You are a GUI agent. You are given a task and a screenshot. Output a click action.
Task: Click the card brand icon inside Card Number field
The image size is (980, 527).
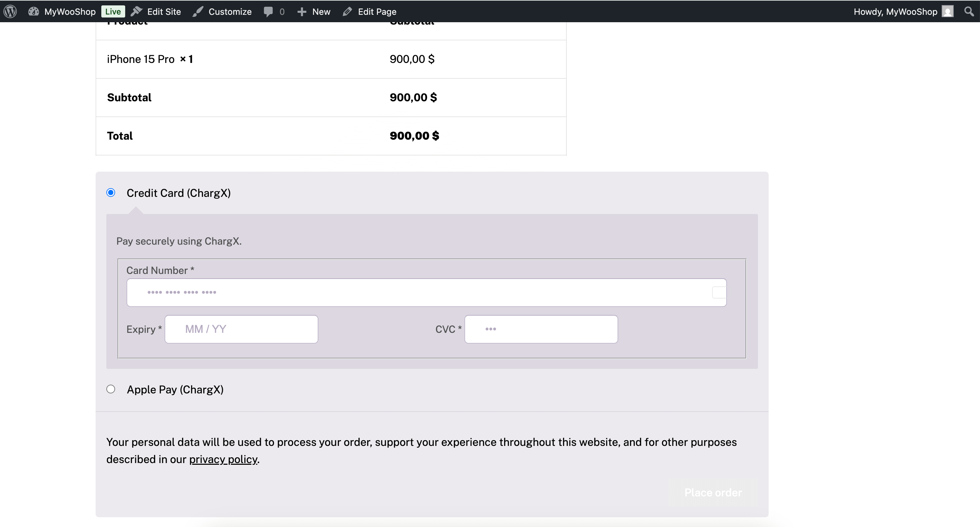[719, 292]
